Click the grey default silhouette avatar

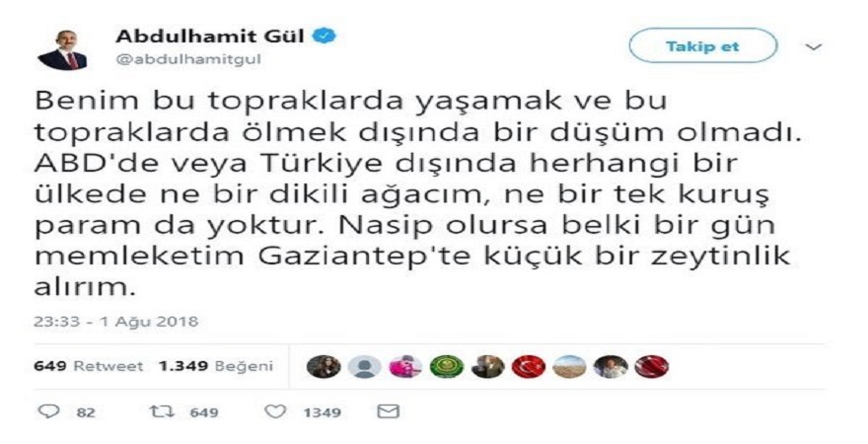(365, 366)
